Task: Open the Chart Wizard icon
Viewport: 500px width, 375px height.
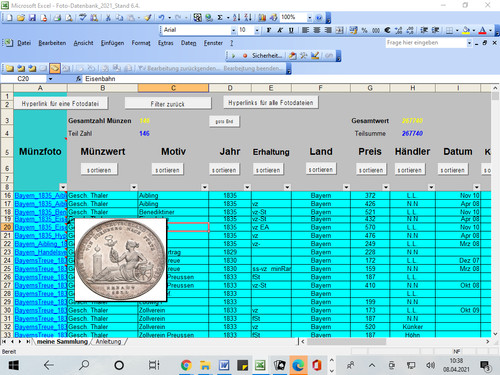Action: (x=262, y=18)
